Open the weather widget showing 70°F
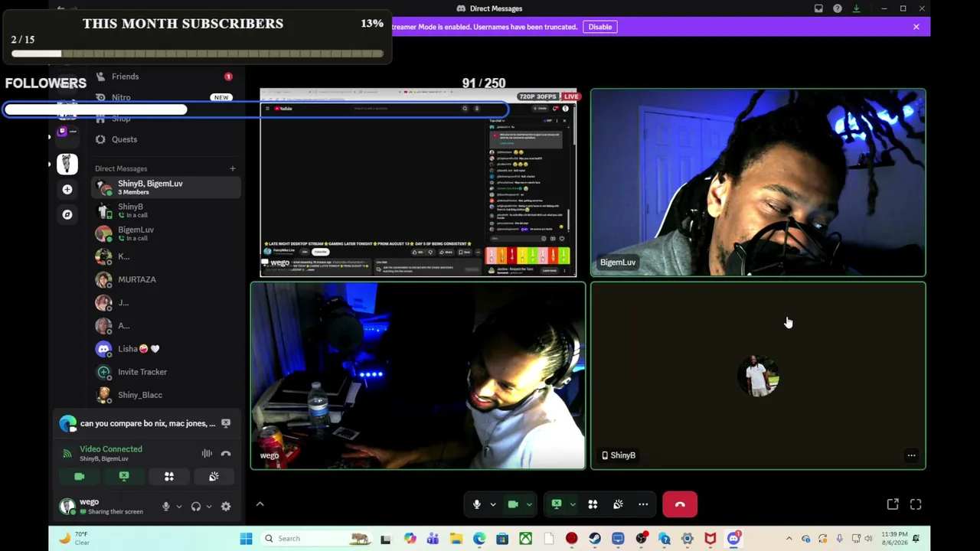980x551 pixels. click(x=73, y=539)
